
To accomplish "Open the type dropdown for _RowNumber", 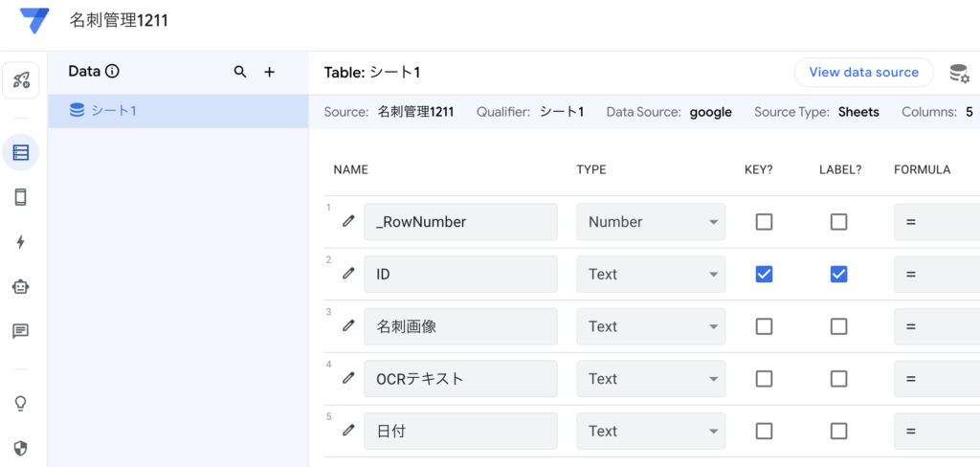I will [x=651, y=221].
